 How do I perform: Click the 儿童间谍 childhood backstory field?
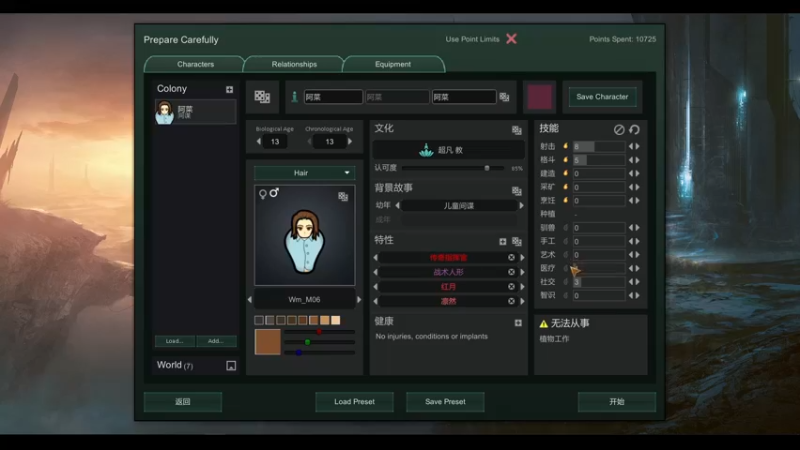[x=459, y=206]
